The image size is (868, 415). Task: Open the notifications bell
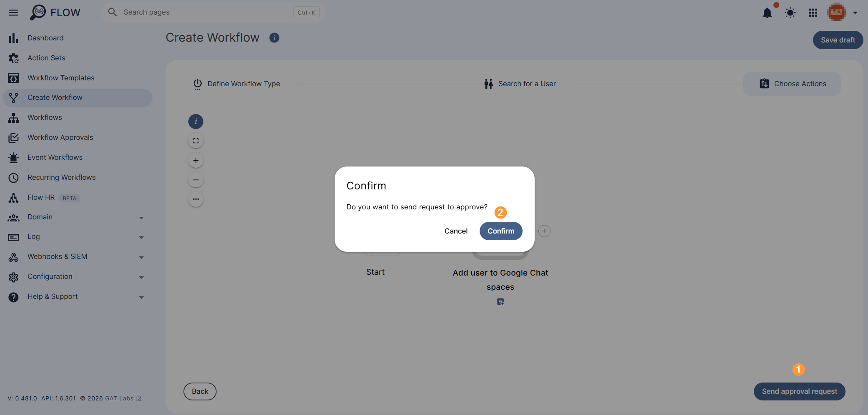point(767,13)
